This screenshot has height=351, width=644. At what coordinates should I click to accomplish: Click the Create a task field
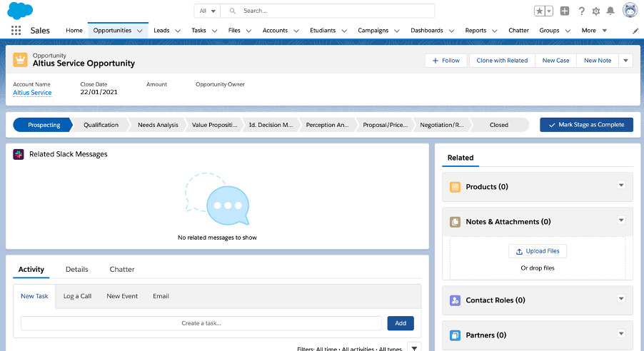click(201, 323)
